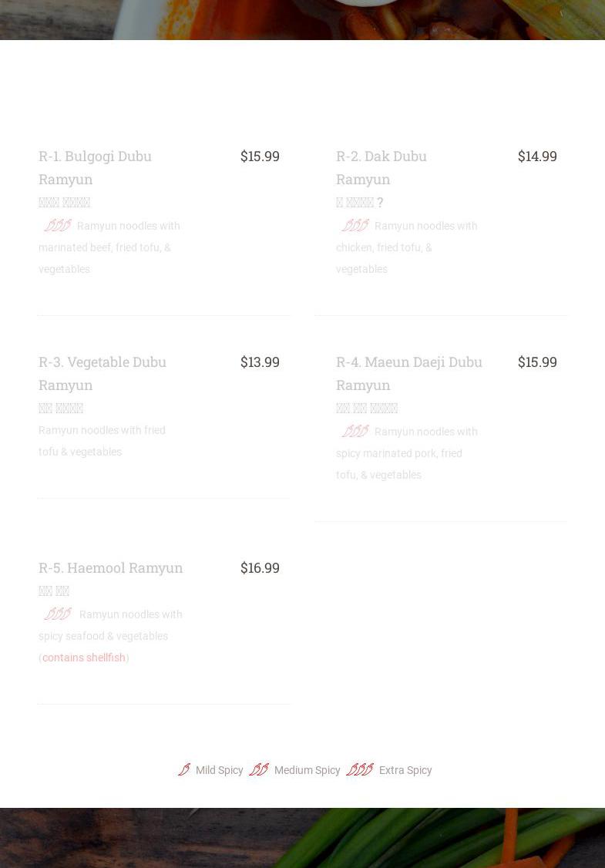
Task: Click the single chili Mild Spicy legend icon
Action: 184,770
